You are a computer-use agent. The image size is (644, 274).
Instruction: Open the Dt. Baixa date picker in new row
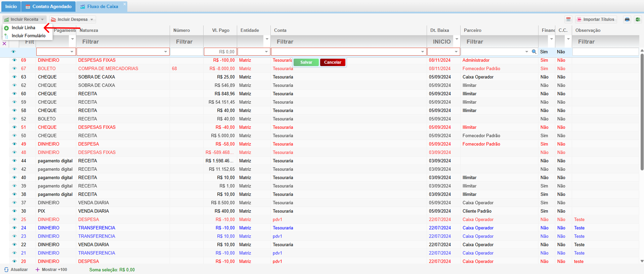[443, 52]
